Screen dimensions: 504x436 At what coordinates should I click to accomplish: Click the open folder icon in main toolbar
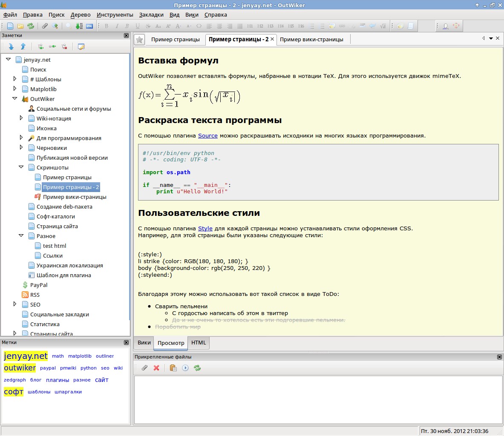pyautogui.click(x=20, y=26)
